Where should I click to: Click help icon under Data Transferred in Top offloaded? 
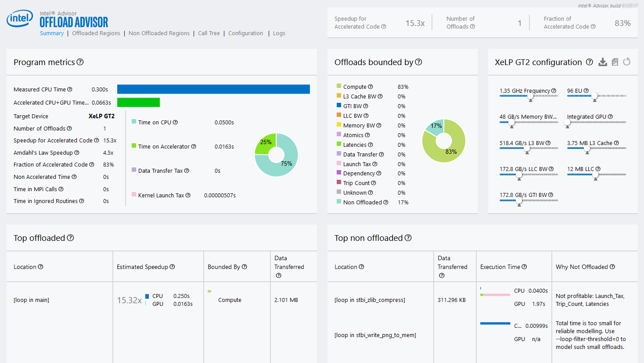coord(278,276)
